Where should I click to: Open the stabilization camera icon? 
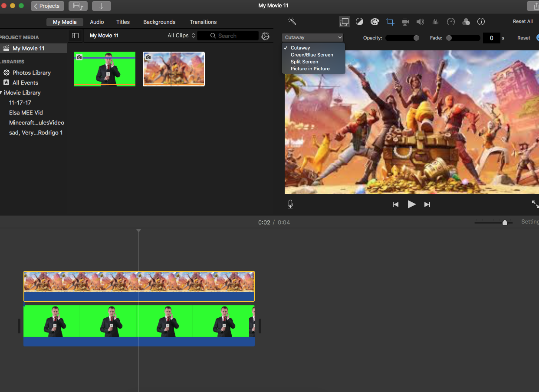(405, 22)
